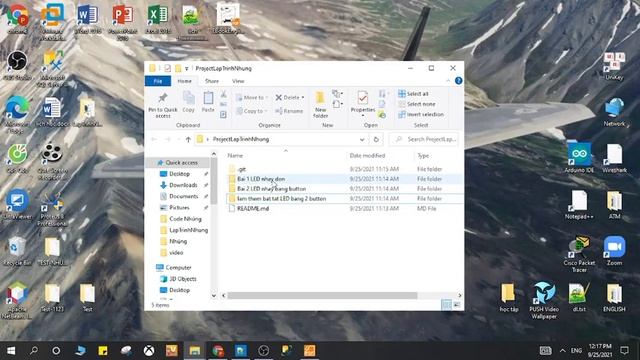The height and width of the screenshot is (360, 640).
Task: Open OBS Studio desktop icon
Action: [x=17, y=65]
